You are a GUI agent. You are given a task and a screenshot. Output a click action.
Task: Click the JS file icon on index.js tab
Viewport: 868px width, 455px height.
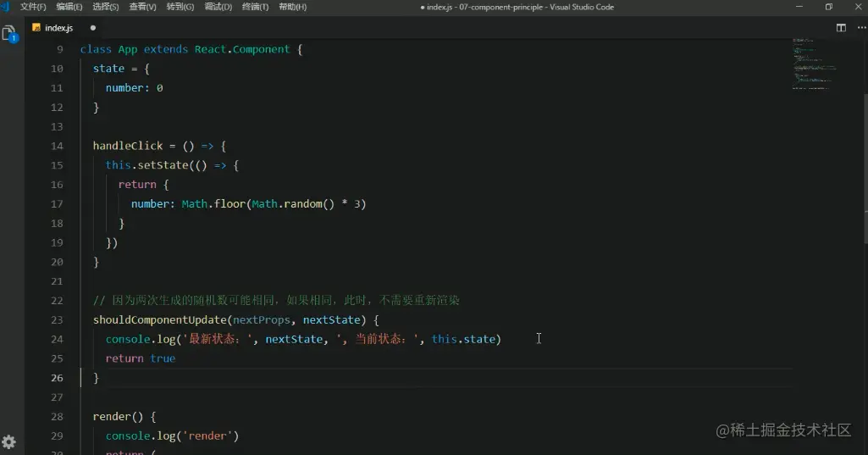click(36, 28)
